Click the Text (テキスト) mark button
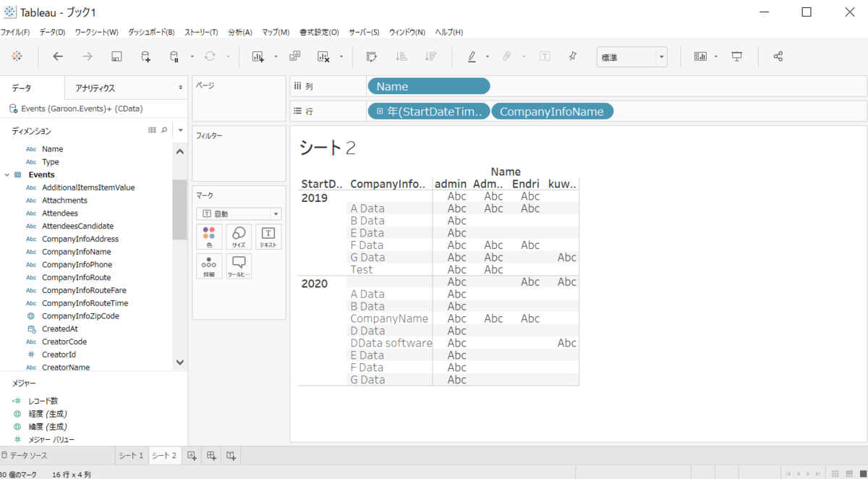Viewport: 868px width, 479px height. click(x=268, y=237)
